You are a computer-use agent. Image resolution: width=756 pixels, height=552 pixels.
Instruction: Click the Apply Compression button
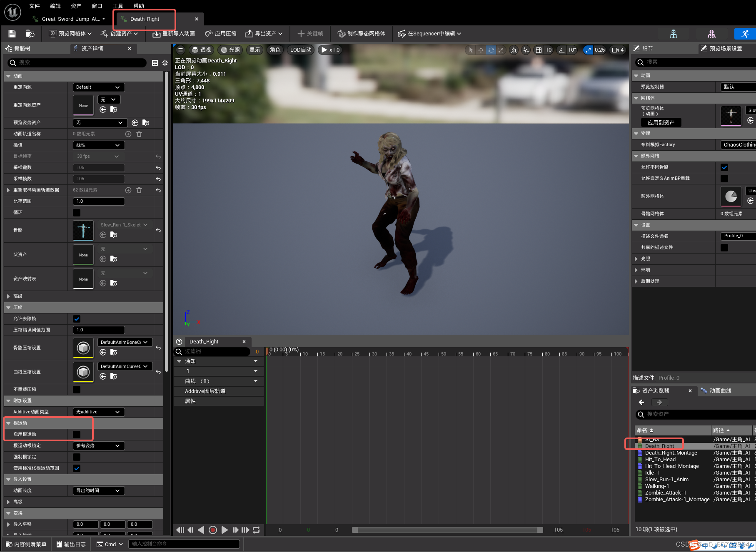click(221, 34)
